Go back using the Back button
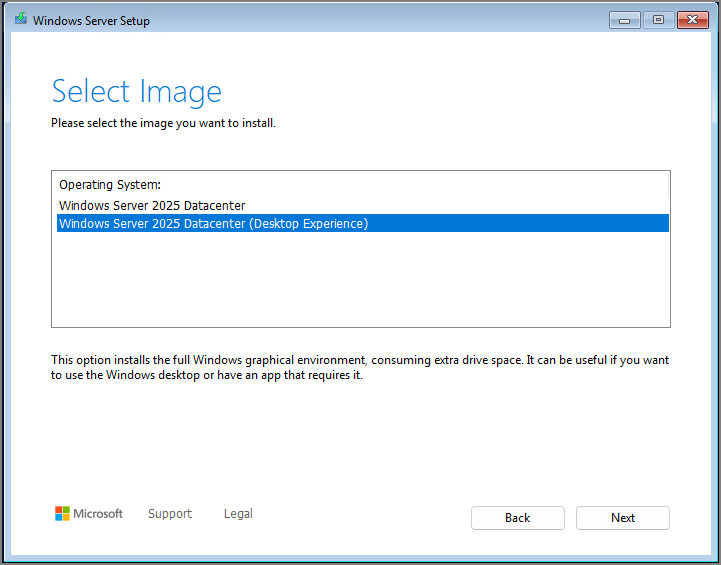Image resolution: width=721 pixels, height=565 pixels. (517, 518)
